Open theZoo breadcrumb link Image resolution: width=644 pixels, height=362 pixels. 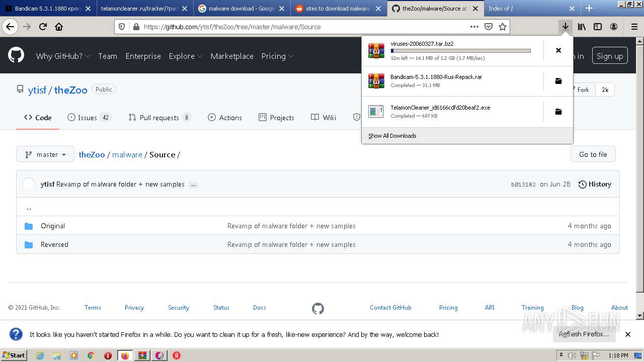point(92,154)
